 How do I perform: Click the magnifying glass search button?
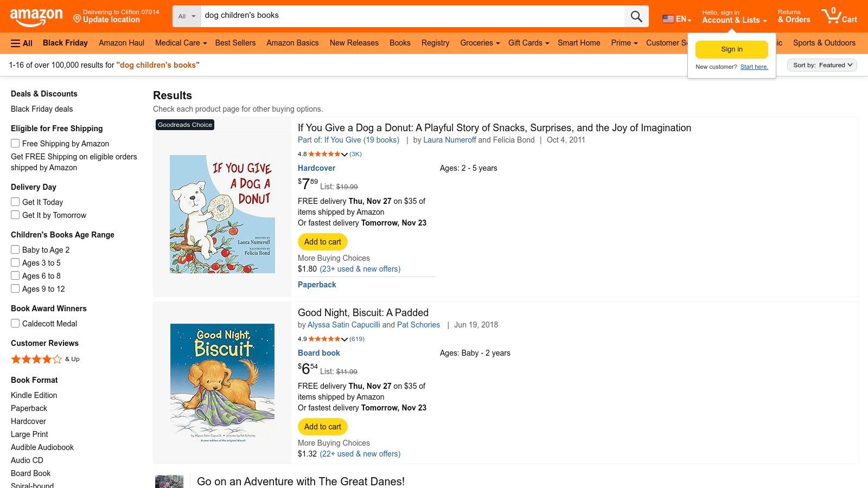(636, 16)
